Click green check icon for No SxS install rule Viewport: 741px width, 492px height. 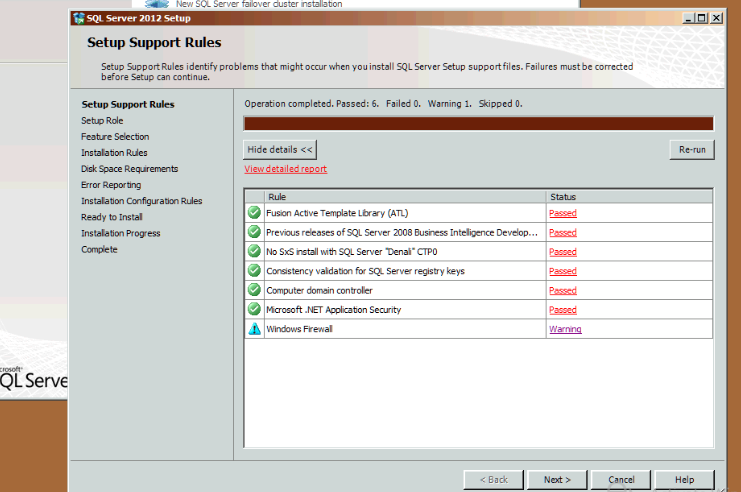tap(254, 251)
